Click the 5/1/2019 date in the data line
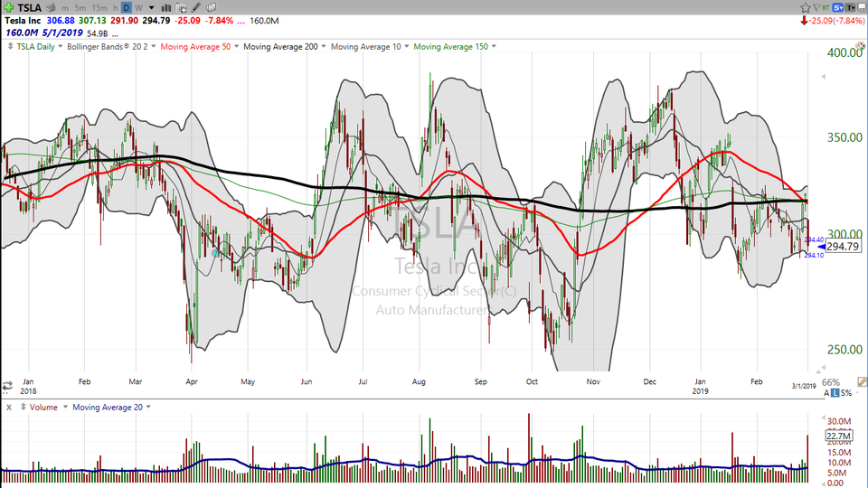Viewport: 868px width, 488px height. (x=62, y=33)
